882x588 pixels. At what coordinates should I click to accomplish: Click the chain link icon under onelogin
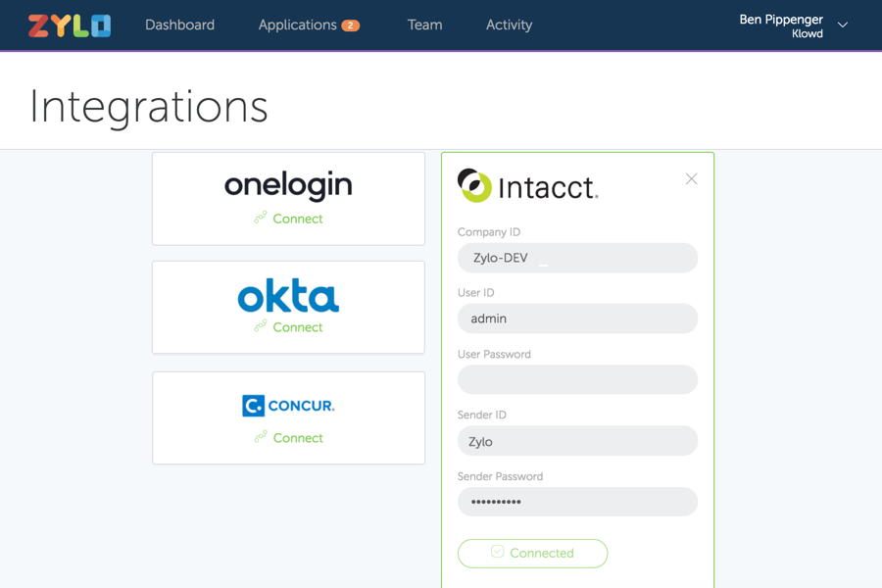260,219
